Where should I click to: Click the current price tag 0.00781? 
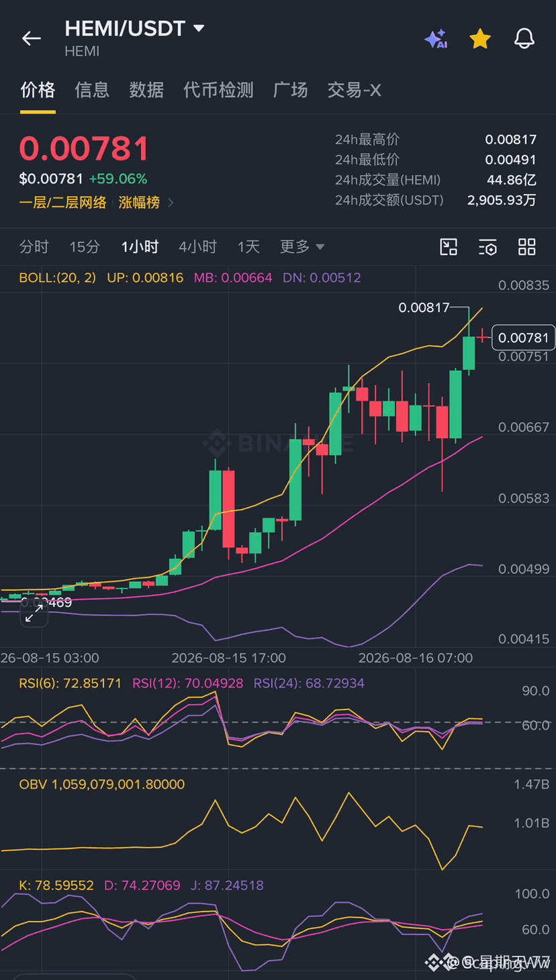(x=524, y=338)
